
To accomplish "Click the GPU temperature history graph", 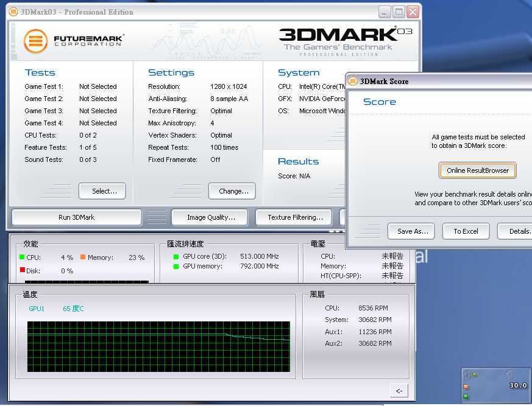I will pos(158,346).
